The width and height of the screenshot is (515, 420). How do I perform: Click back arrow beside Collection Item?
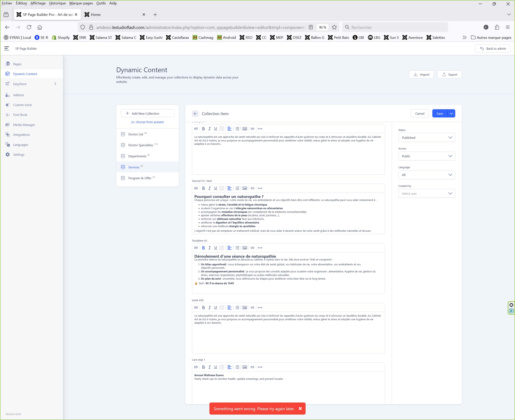tap(195, 113)
